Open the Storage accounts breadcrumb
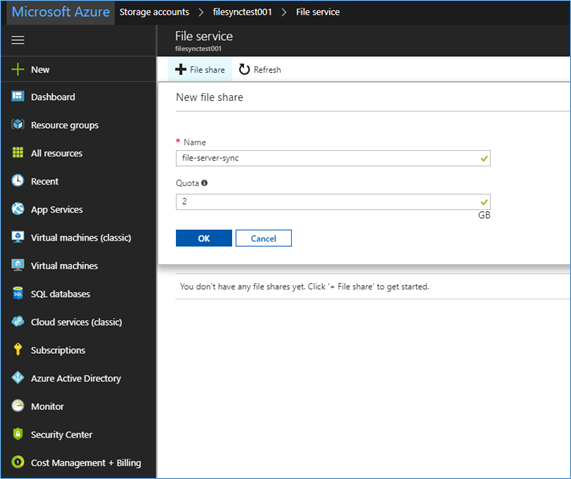571x479 pixels. 154,12
